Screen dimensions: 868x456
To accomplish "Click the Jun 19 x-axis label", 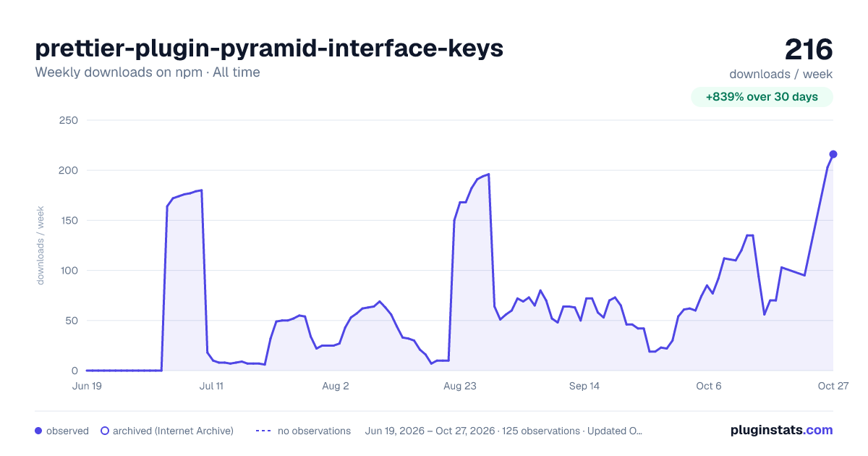I will (87, 386).
